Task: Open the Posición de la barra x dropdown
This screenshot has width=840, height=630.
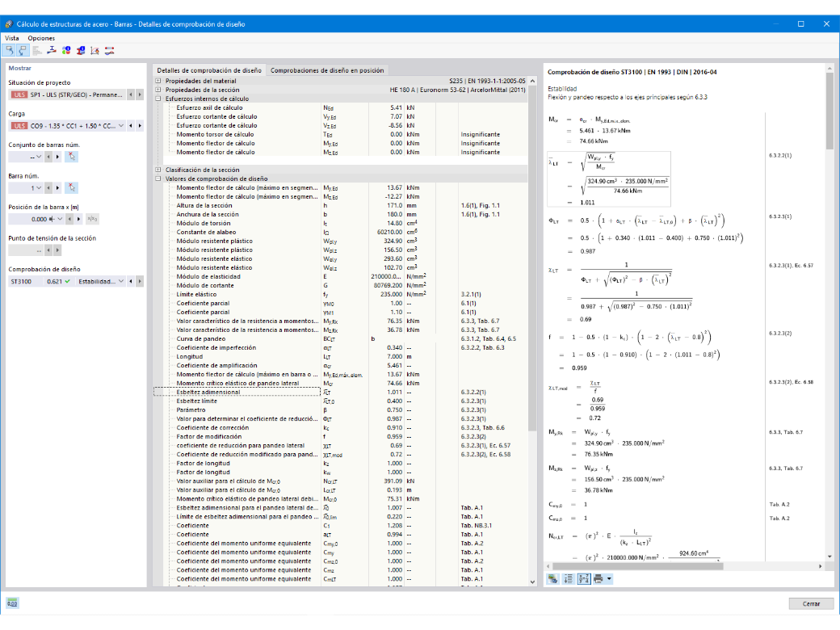Action: 60,219
